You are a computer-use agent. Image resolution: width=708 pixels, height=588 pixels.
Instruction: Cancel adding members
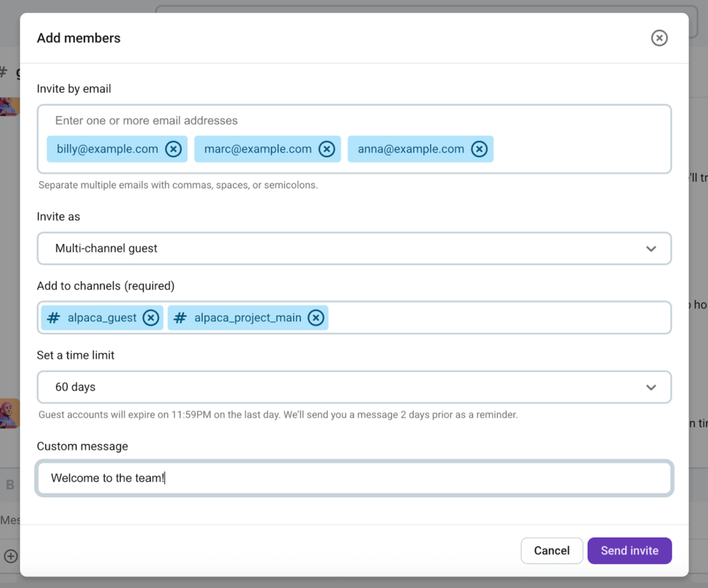[552, 551]
